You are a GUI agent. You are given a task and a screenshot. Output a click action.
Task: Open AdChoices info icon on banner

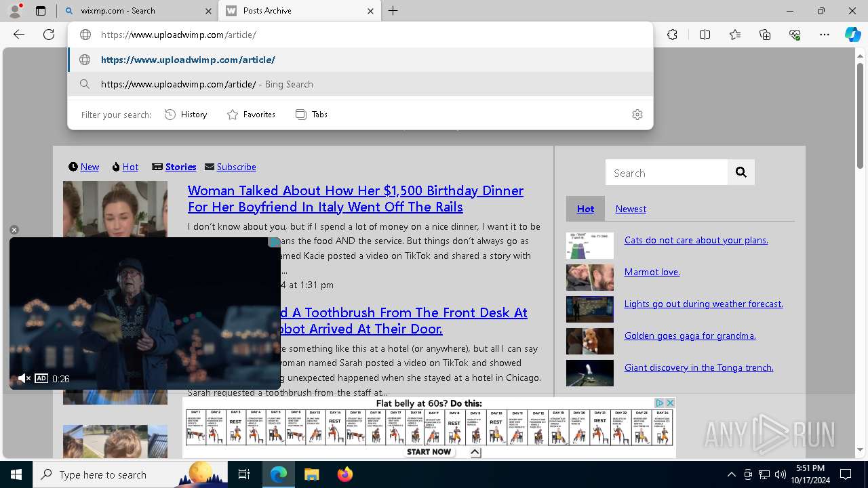coord(659,403)
